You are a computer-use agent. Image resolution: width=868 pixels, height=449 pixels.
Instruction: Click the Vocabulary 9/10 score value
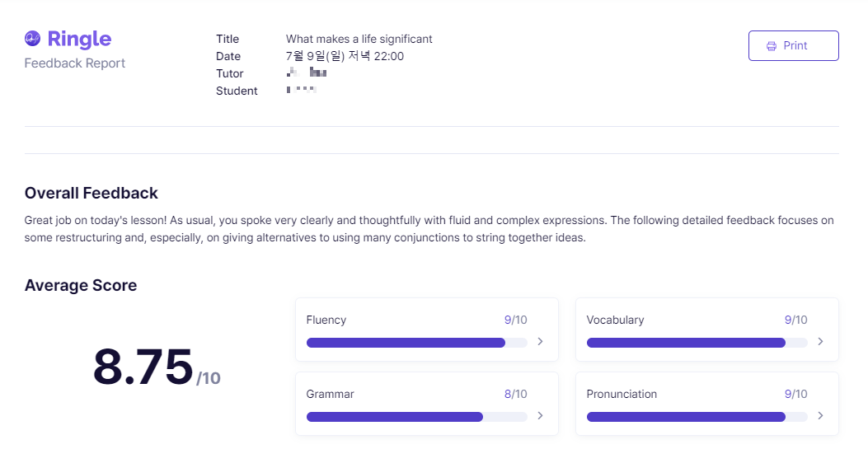(x=795, y=320)
